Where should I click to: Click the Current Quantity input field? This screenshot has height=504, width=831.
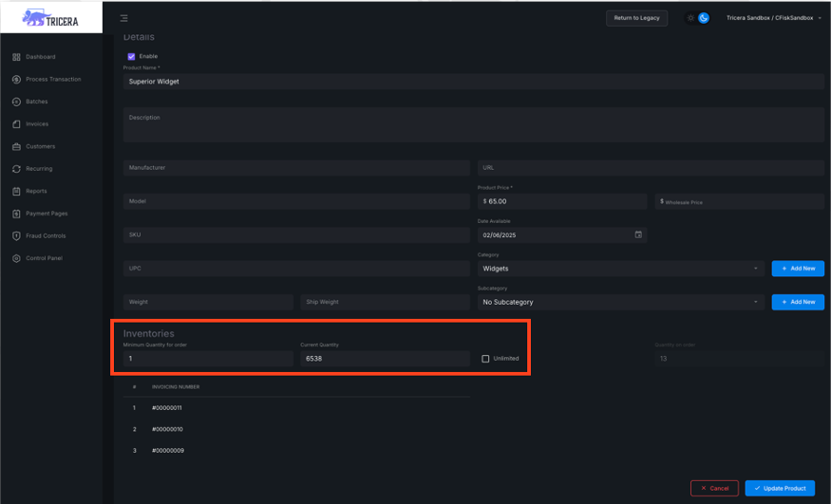384,359
